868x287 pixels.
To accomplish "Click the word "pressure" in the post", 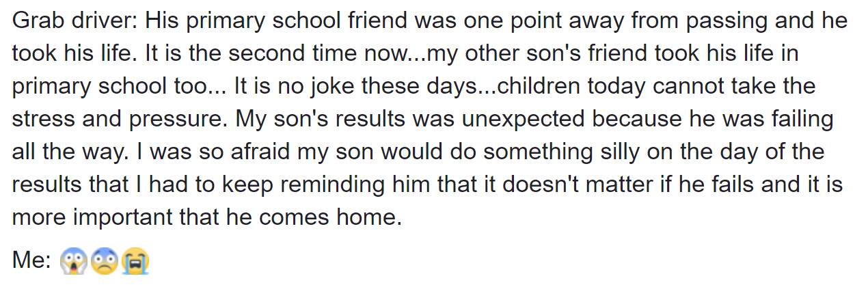I will click(x=174, y=120).
